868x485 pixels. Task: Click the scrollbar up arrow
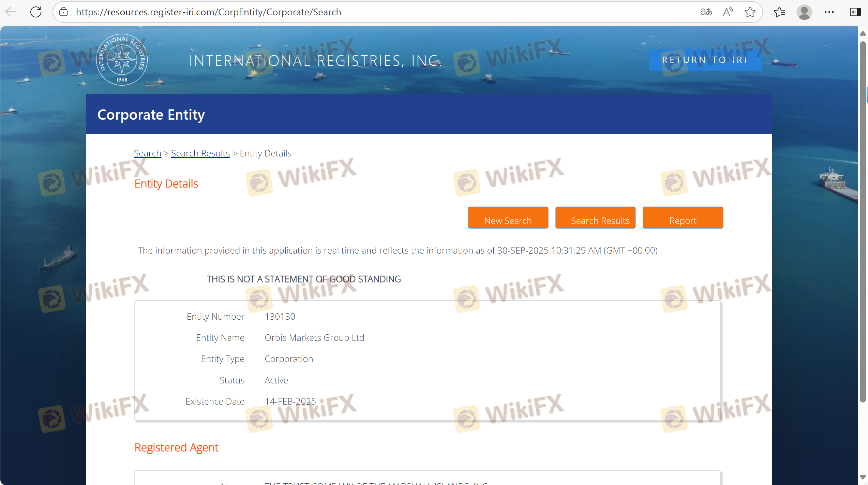[x=863, y=33]
